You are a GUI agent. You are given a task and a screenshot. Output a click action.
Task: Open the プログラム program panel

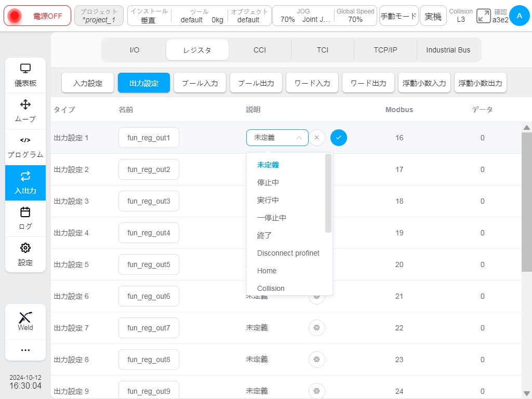[25, 147]
